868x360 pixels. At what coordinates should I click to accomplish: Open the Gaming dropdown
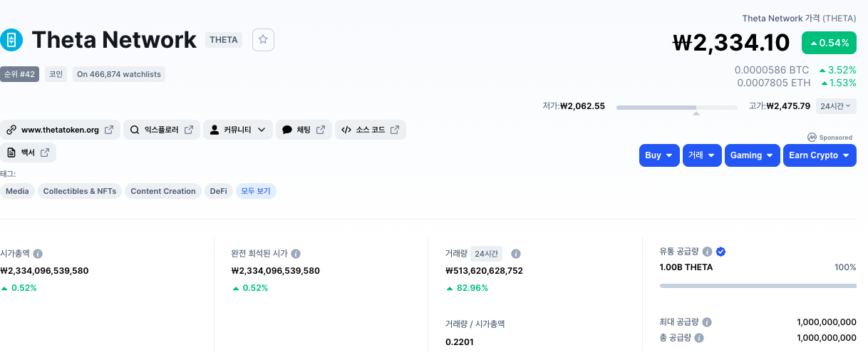tap(753, 155)
